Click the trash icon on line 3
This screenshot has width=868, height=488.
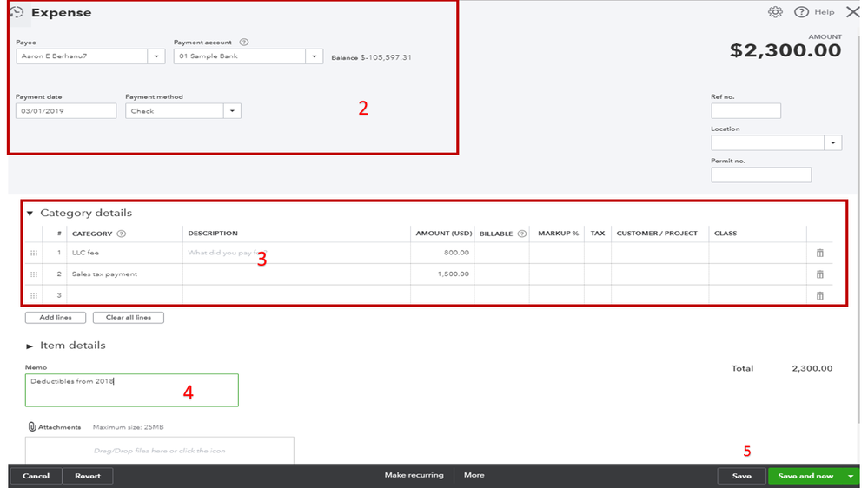[820, 295]
